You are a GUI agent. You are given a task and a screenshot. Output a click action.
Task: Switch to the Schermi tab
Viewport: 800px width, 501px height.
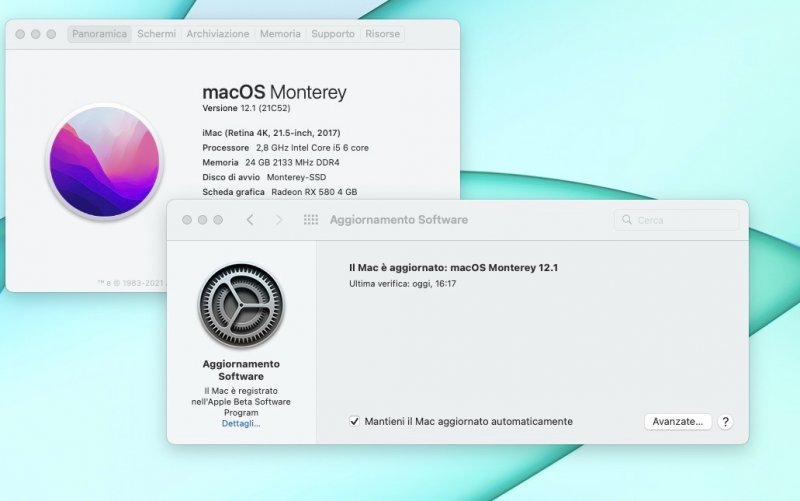click(157, 34)
